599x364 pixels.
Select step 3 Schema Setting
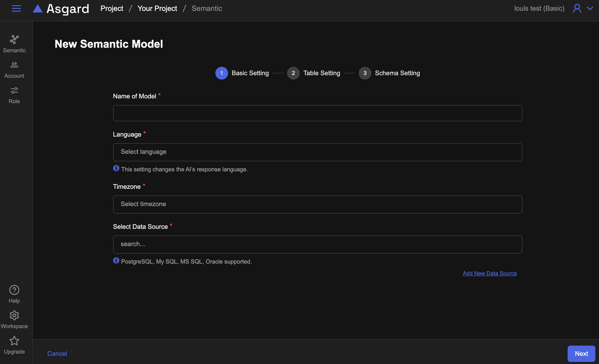pos(365,73)
